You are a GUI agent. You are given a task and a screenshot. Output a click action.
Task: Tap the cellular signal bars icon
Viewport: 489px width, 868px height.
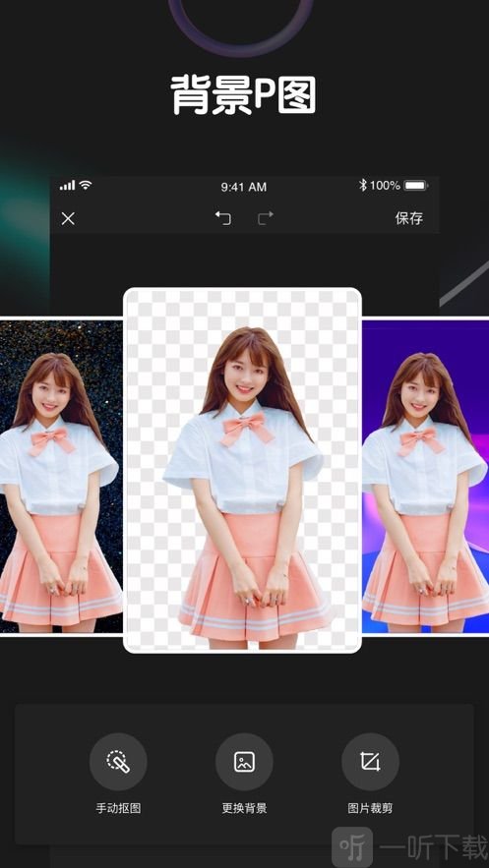[67, 186]
